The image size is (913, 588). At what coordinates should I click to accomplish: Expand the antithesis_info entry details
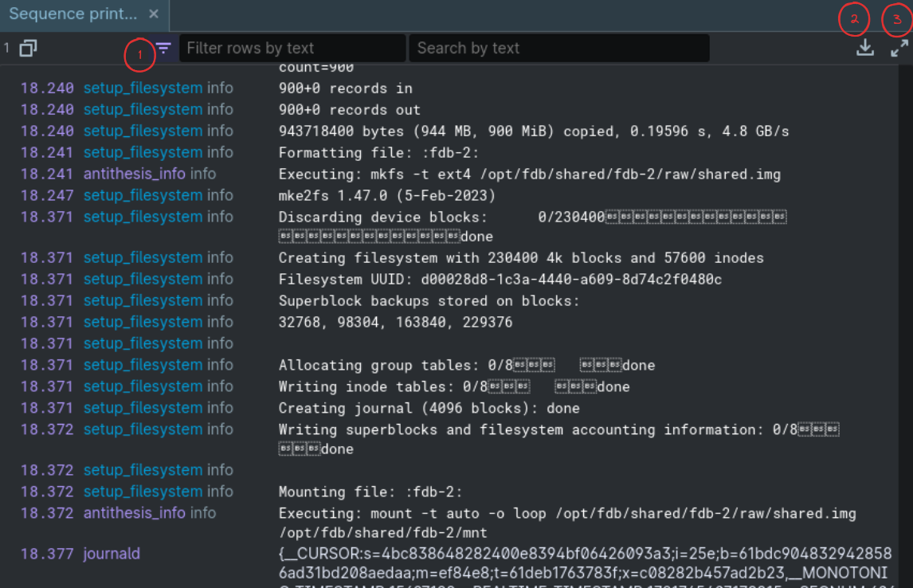tap(135, 513)
